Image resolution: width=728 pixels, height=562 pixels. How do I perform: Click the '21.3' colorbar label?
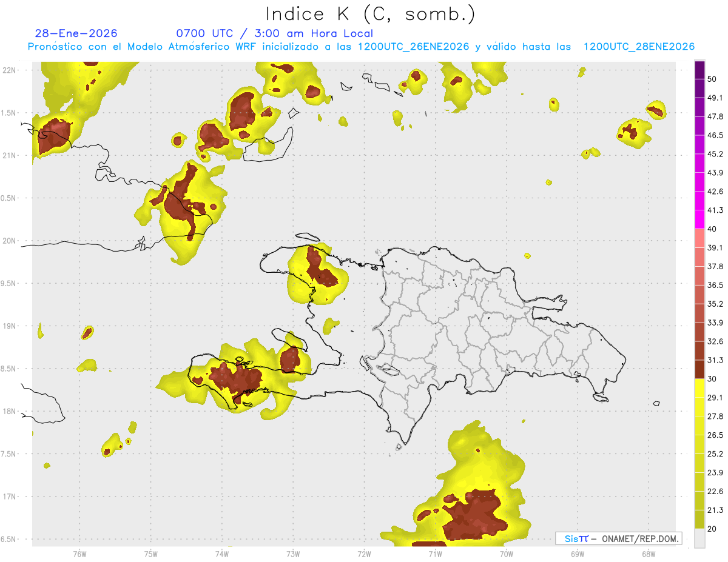(715, 510)
